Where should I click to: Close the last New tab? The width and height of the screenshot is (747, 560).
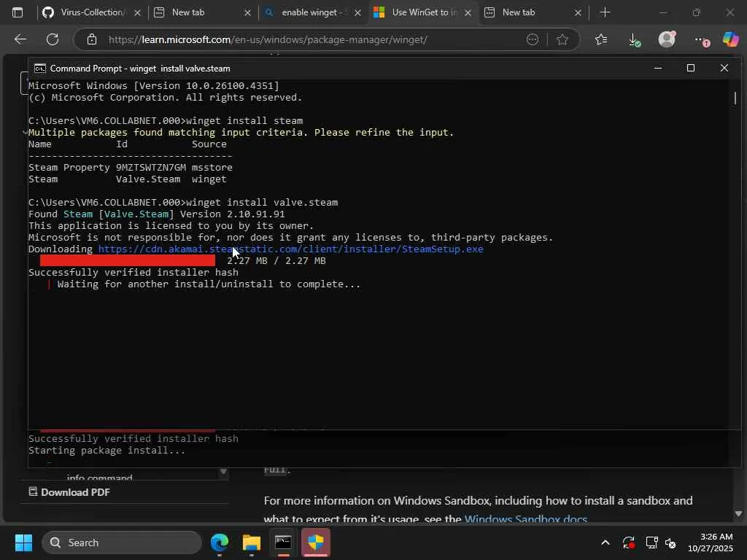(x=578, y=13)
